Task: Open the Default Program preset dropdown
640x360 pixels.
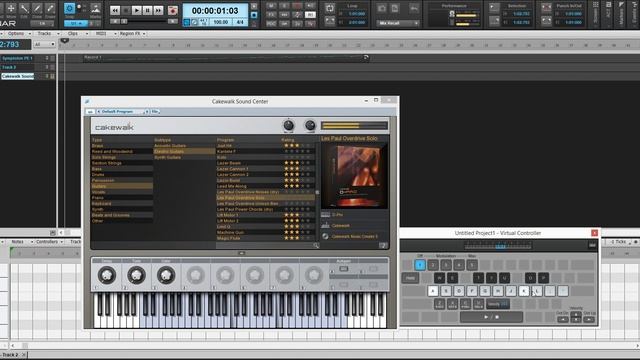Action: (x=121, y=111)
